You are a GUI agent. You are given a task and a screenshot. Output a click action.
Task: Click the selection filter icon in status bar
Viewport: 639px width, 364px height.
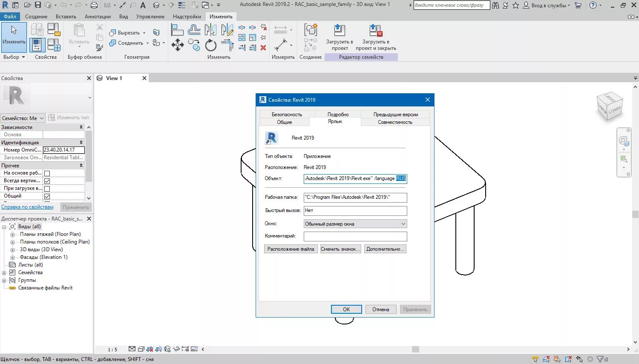(x=601, y=359)
